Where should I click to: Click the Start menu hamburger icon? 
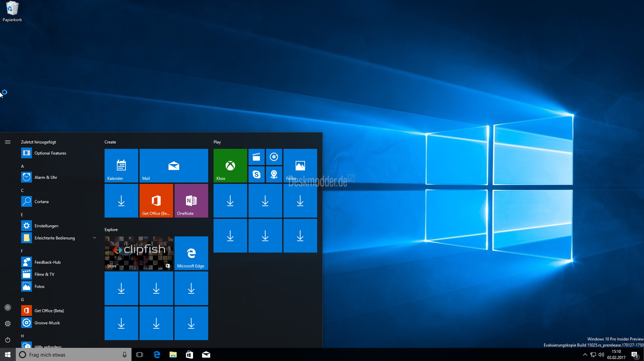8,142
